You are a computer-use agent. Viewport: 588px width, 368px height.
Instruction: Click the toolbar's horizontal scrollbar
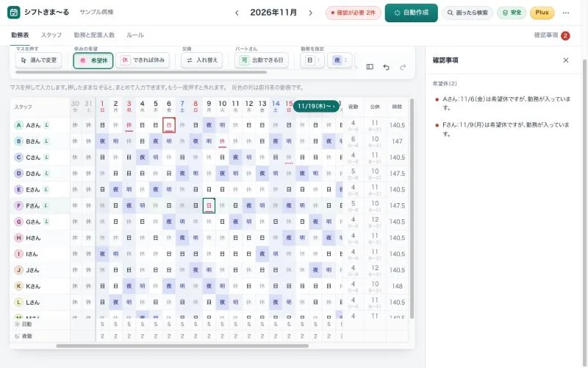coord(141,71)
